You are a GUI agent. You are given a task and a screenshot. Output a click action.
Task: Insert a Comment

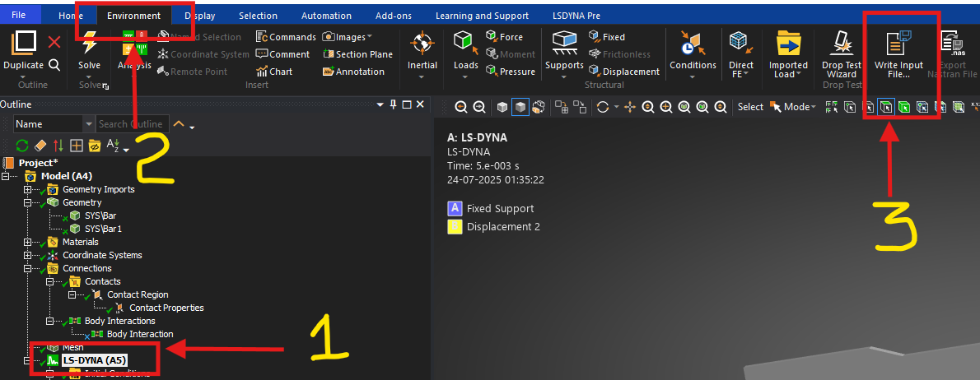pos(282,54)
